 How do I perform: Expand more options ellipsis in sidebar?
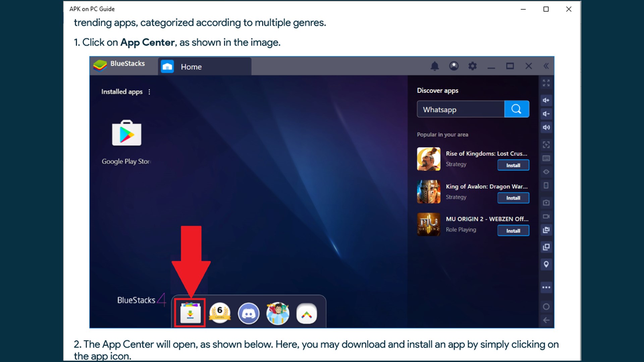tap(546, 287)
